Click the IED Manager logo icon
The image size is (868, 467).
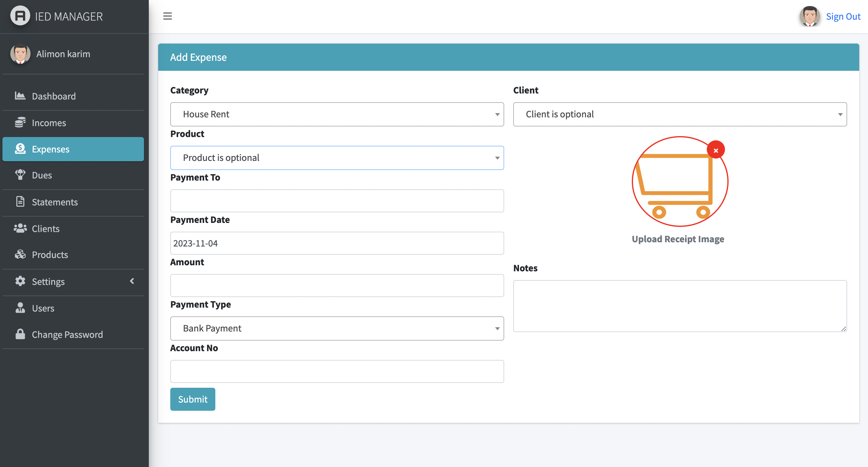[x=20, y=16]
